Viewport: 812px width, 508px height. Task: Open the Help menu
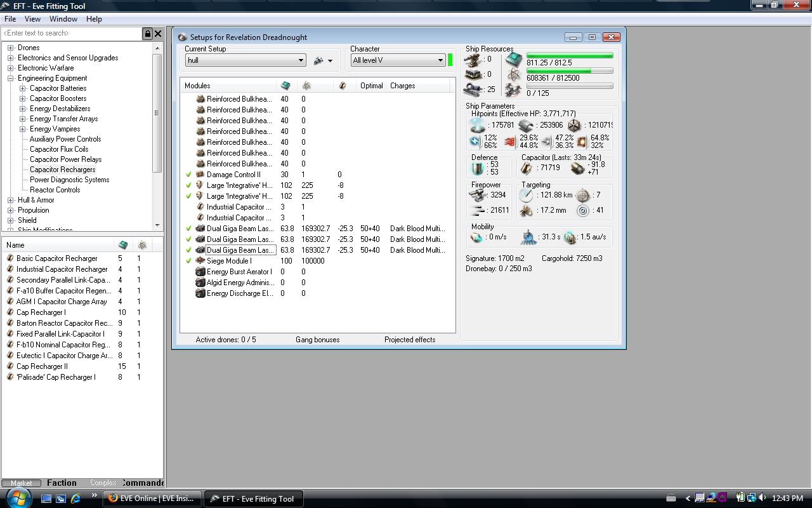click(94, 19)
